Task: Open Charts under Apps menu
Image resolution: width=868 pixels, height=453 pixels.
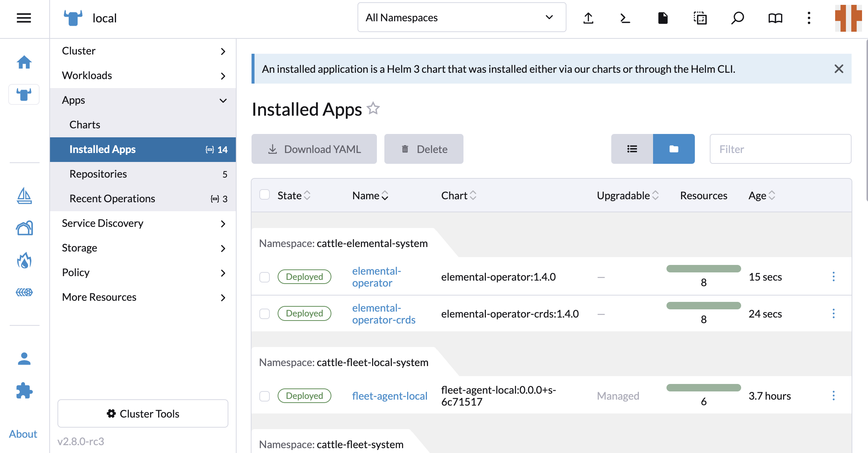Action: click(84, 124)
